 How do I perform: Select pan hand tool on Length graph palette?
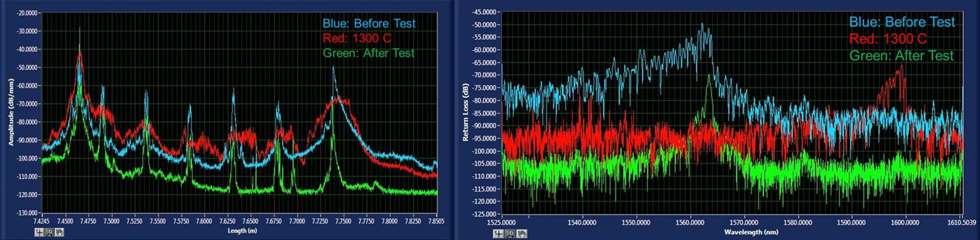[x=59, y=232]
